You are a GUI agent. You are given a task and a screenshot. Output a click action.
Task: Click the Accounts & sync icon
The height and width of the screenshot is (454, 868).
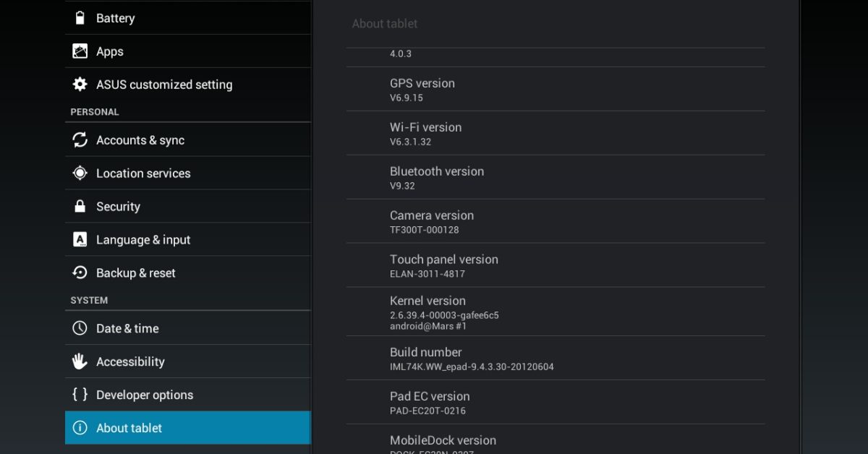click(x=80, y=140)
